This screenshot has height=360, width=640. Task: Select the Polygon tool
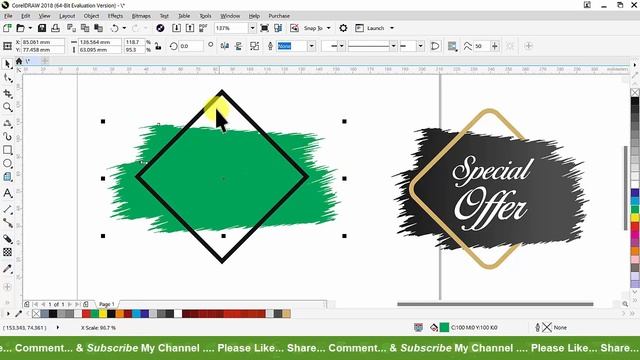point(7,177)
